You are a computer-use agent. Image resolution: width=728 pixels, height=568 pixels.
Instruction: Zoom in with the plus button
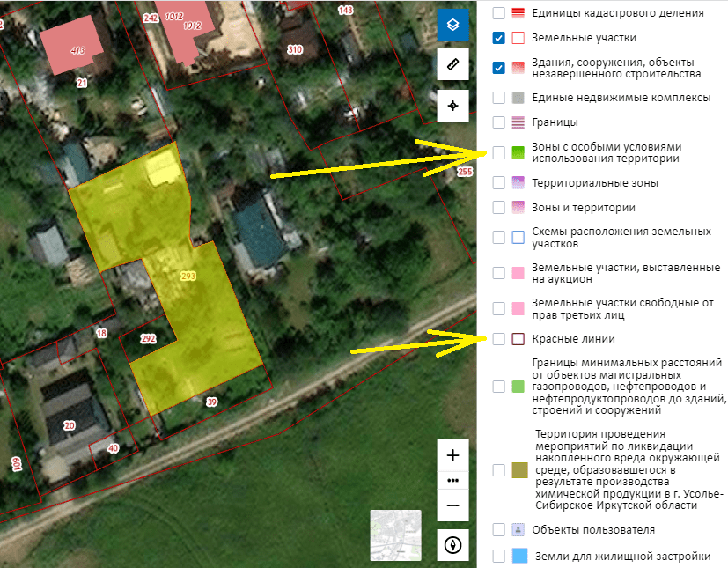tap(453, 455)
